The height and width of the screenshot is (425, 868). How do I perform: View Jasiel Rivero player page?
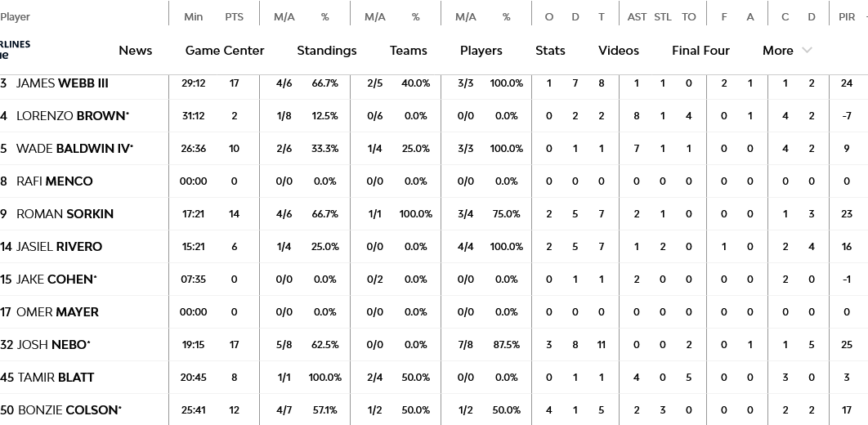pos(59,247)
